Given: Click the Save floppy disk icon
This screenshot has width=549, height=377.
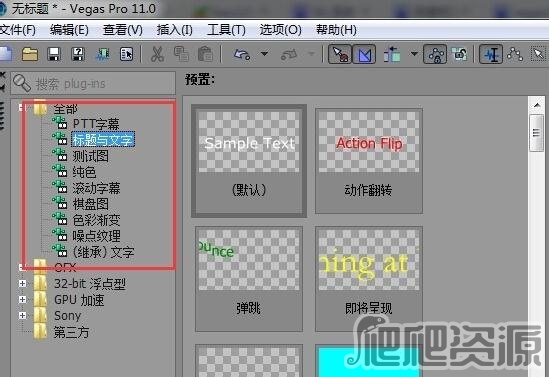Looking at the screenshot, I should [x=54, y=54].
